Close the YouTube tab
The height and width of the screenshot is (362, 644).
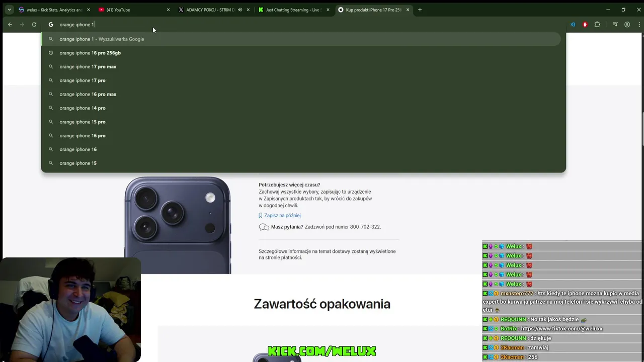[168, 10]
